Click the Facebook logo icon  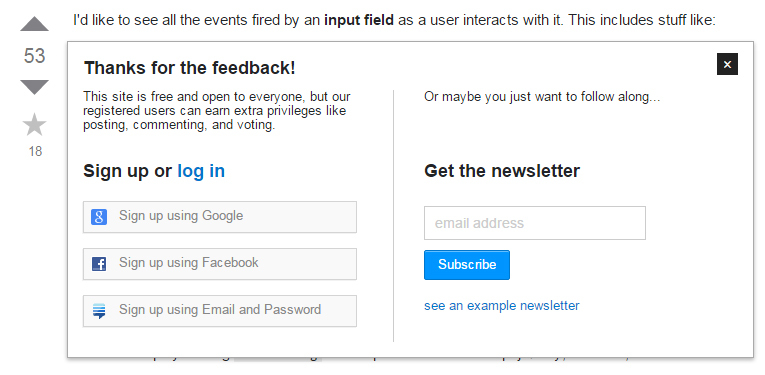point(99,264)
